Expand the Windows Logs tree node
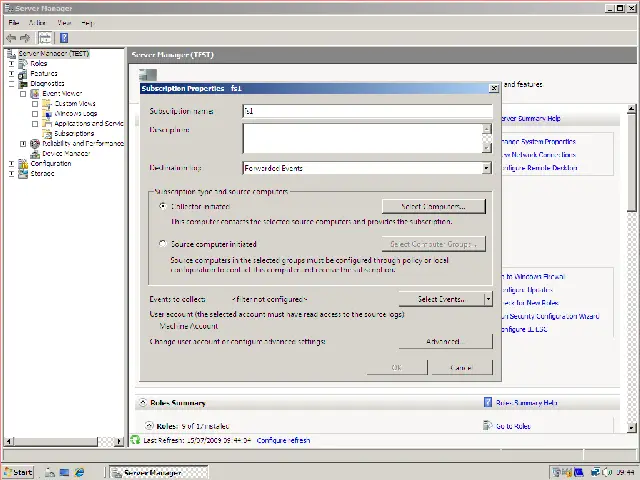Viewport: 640px width, 480px height. [x=35, y=114]
